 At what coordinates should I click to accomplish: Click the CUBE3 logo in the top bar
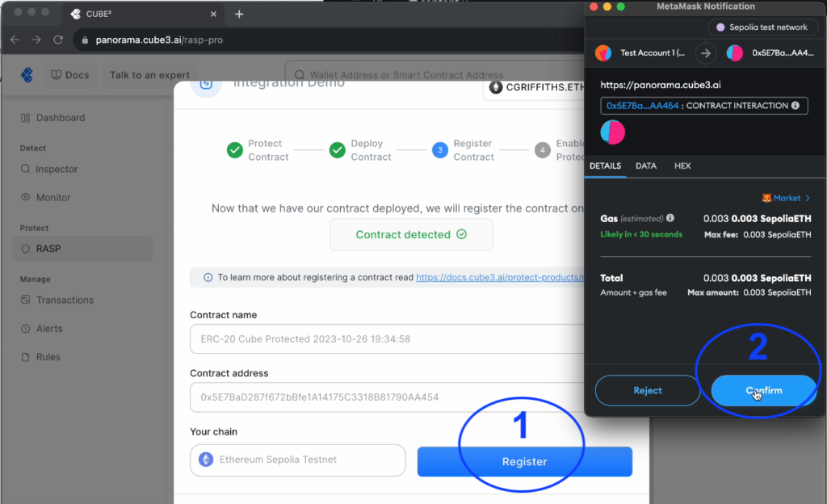click(x=27, y=75)
